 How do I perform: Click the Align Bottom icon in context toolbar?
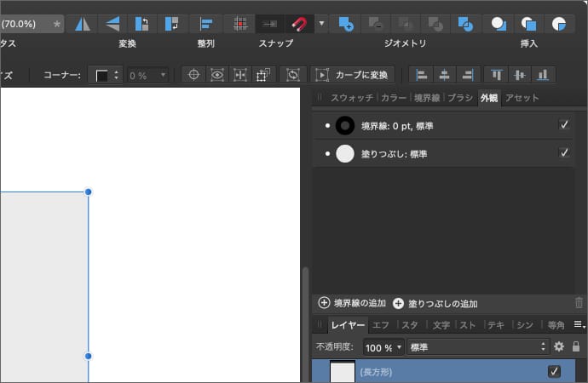click(540, 75)
